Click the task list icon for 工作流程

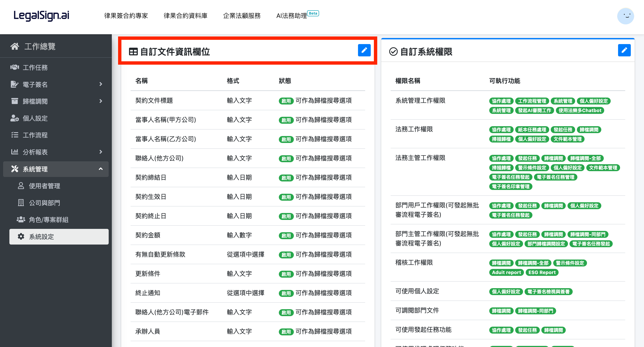click(x=15, y=135)
